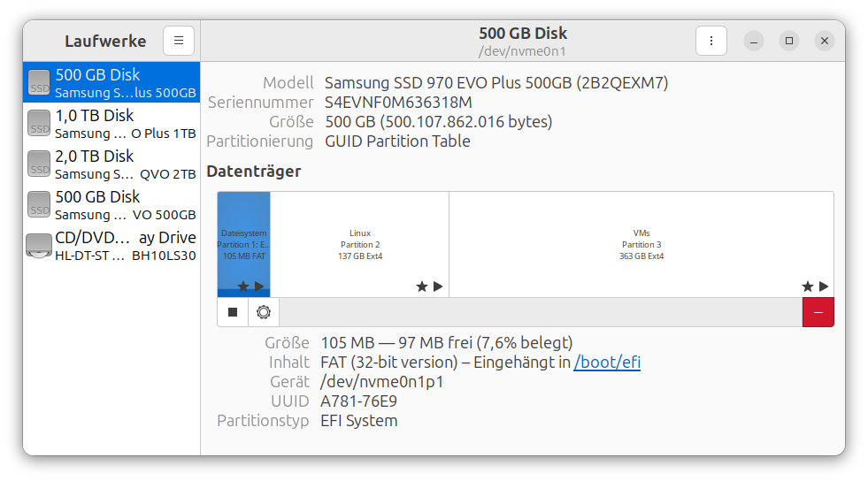Click the play icon on Linux Partition 2
Screen dimensions: 868x481
(x=438, y=286)
